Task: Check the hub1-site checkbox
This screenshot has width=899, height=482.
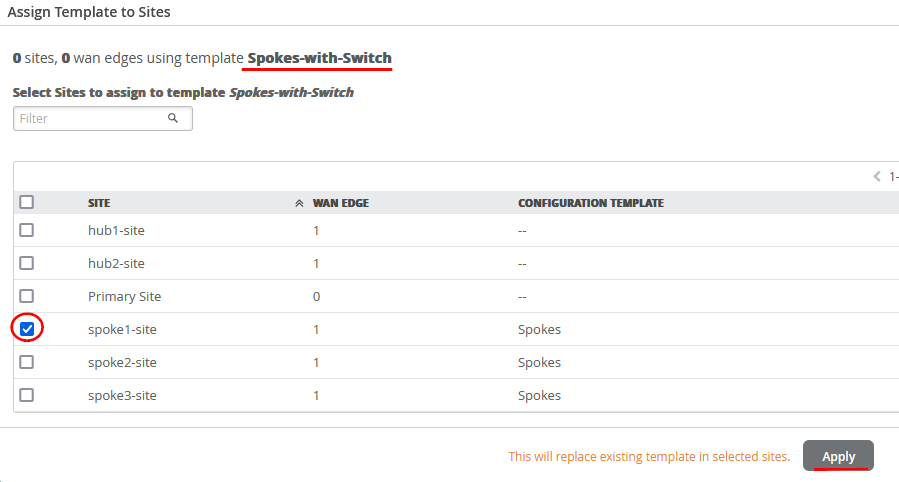Action: pyautogui.click(x=27, y=230)
